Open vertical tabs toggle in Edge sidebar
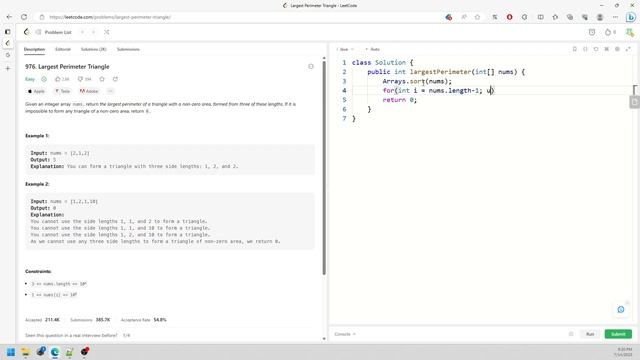 pyautogui.click(x=7, y=31)
